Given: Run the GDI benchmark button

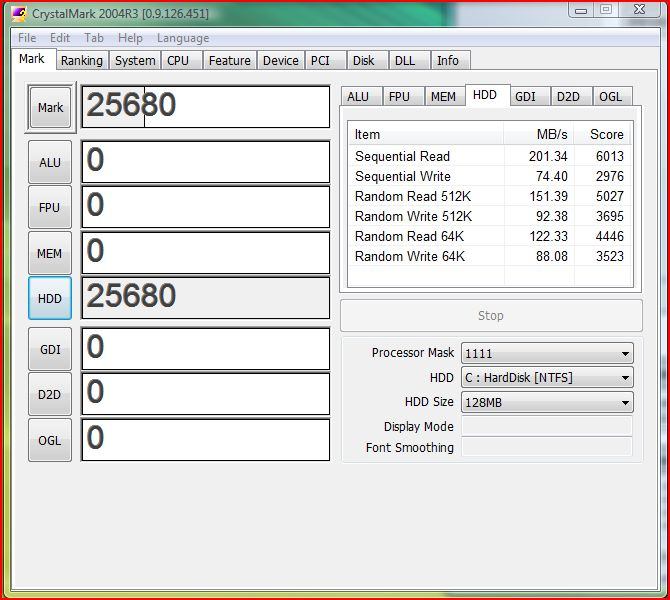Looking at the screenshot, I should pyautogui.click(x=50, y=349).
